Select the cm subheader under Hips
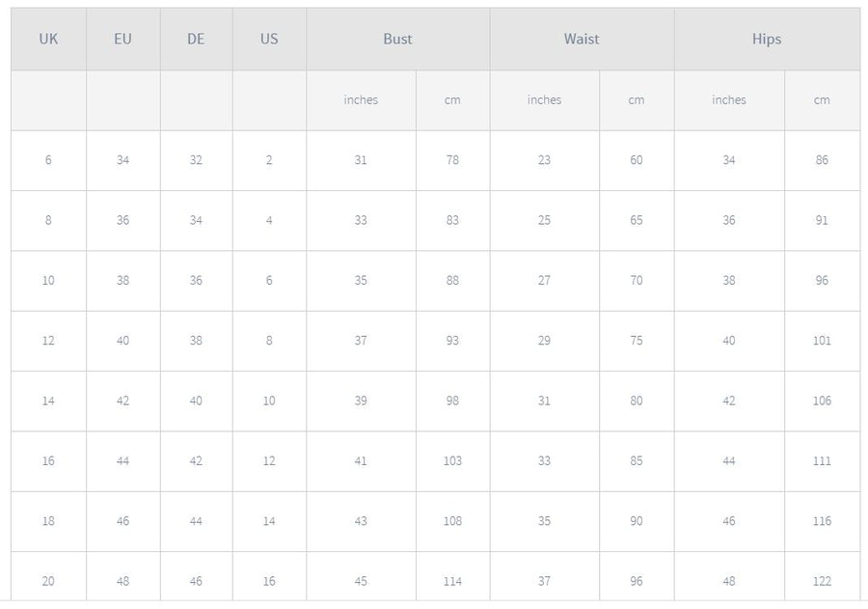Viewport: 868px width, 609px height. [822, 100]
